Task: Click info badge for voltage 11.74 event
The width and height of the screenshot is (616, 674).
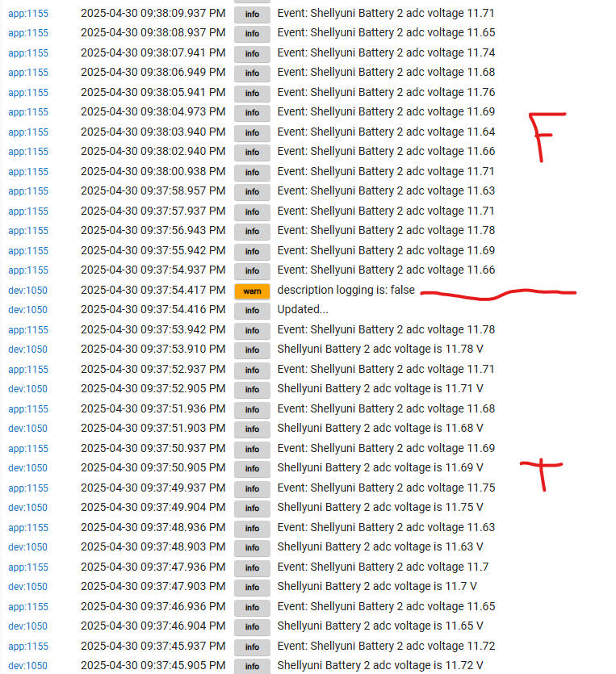Action: (252, 54)
